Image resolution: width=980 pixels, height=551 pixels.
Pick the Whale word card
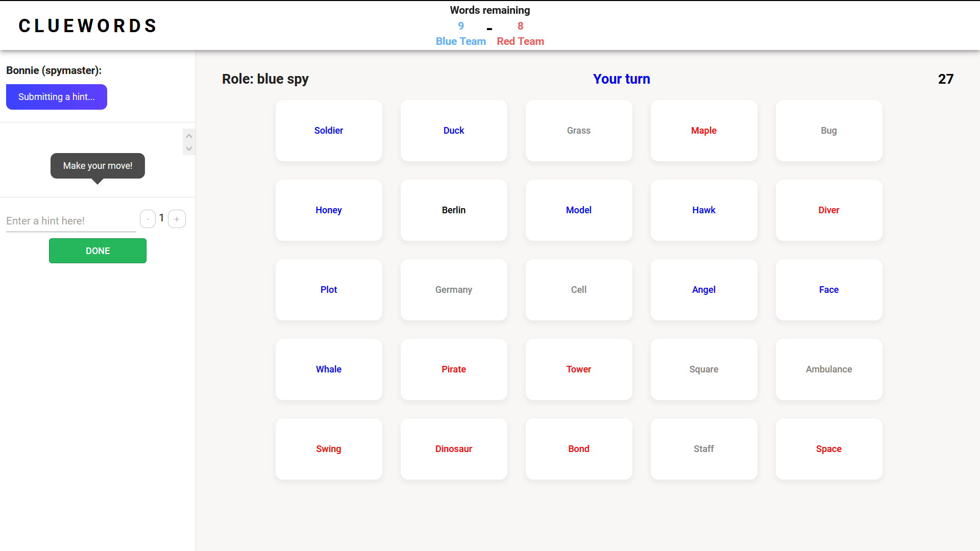click(329, 369)
